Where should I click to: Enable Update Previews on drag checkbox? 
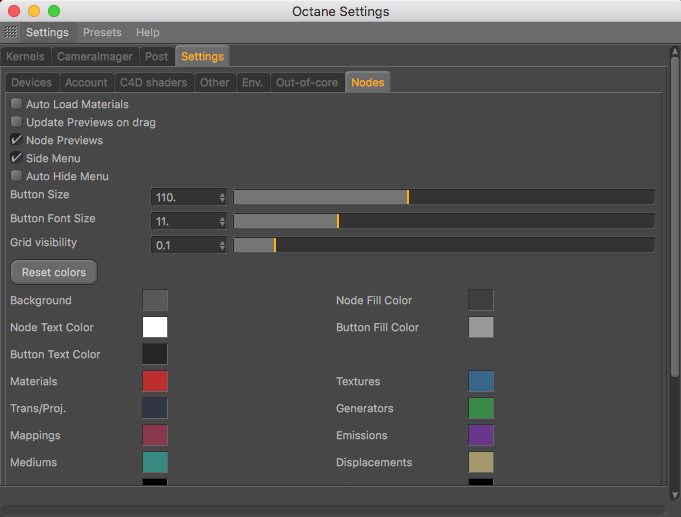(x=17, y=122)
